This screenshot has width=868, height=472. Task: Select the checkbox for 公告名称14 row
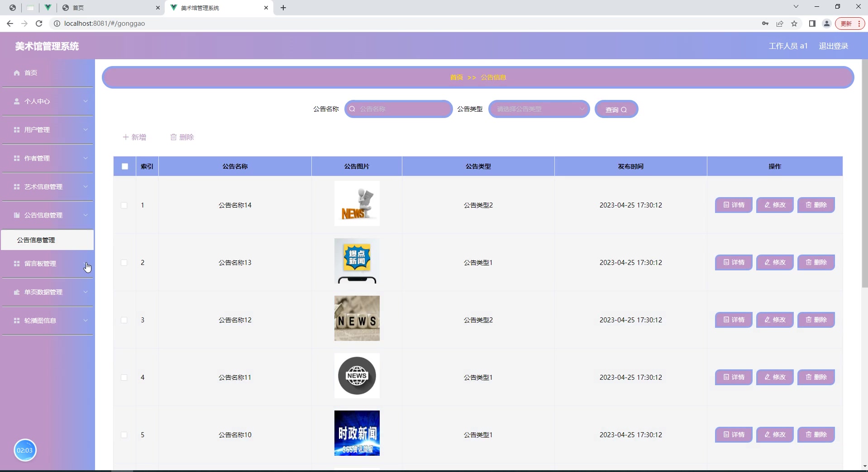click(124, 205)
